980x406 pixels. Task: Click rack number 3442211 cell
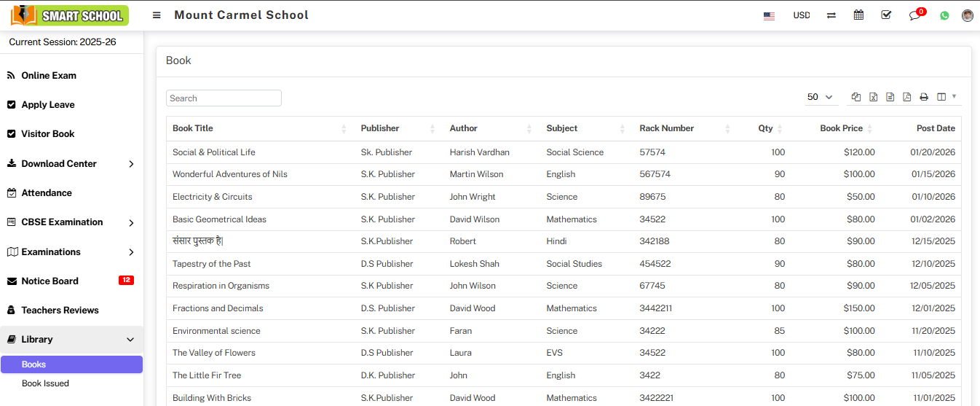click(x=656, y=308)
